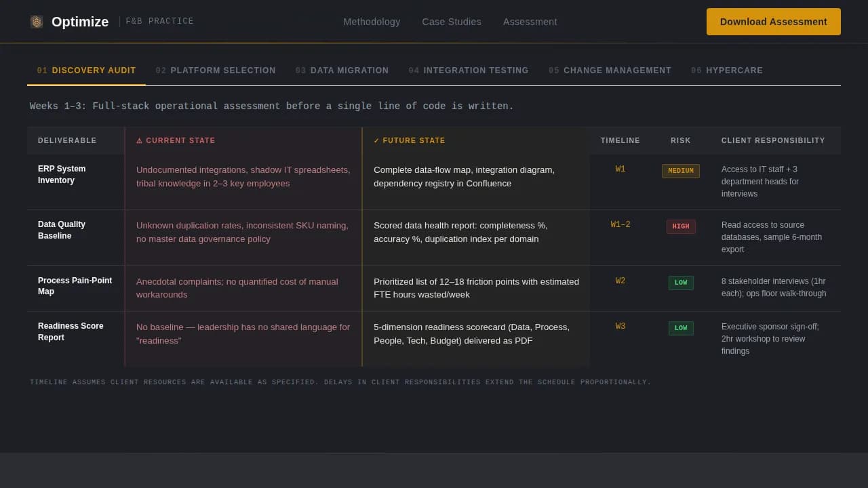Click 'Access to IT staff' responsibility cell

[x=776, y=182]
